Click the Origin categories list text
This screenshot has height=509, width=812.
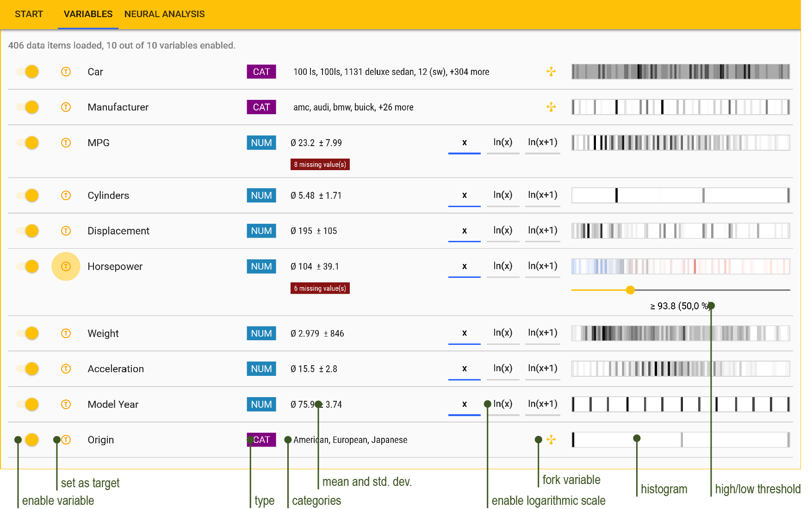click(350, 440)
